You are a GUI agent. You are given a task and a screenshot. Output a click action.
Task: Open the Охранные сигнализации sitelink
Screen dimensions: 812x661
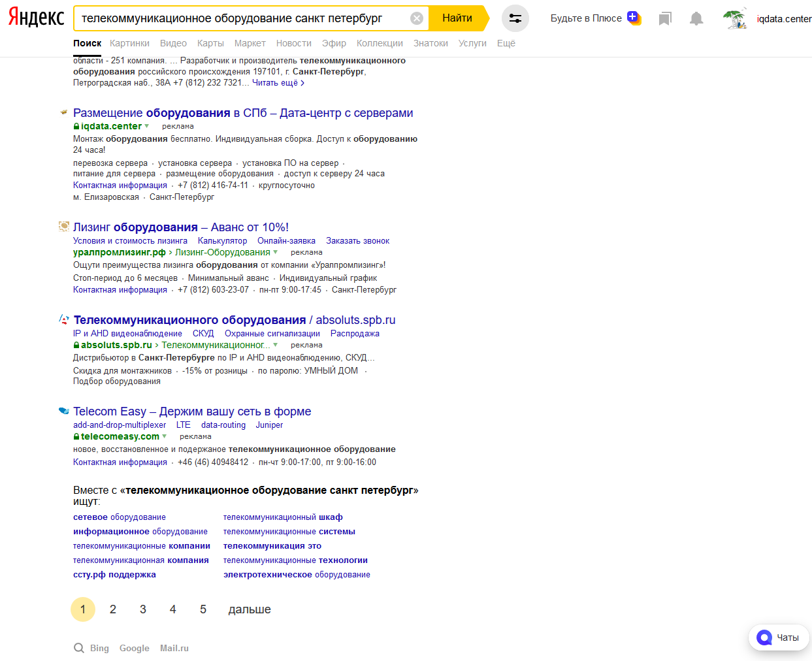pos(272,334)
